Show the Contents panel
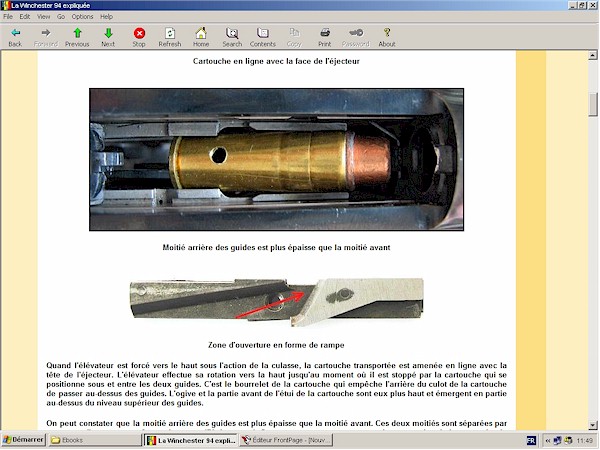 coord(263,37)
